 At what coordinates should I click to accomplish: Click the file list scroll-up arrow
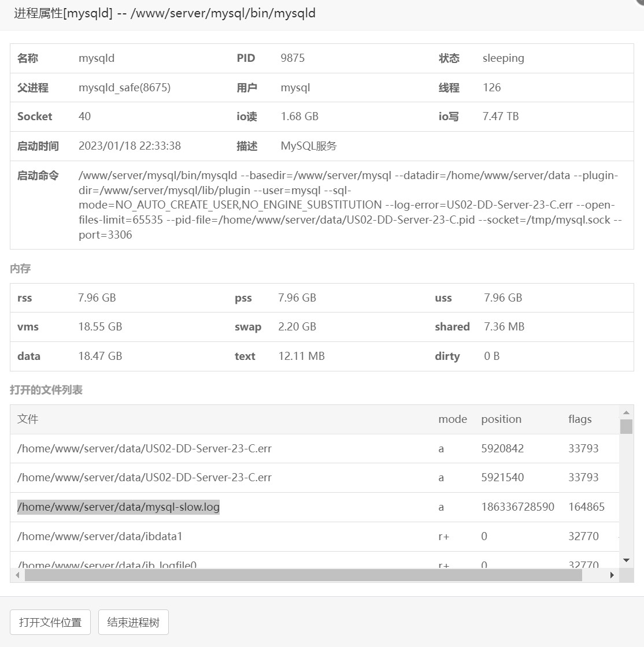coord(626,412)
